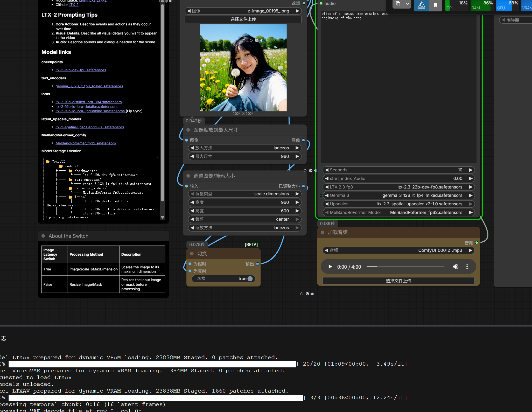
Task: Open LTX 2.3 fp8 model selector
Action: click(x=398, y=187)
